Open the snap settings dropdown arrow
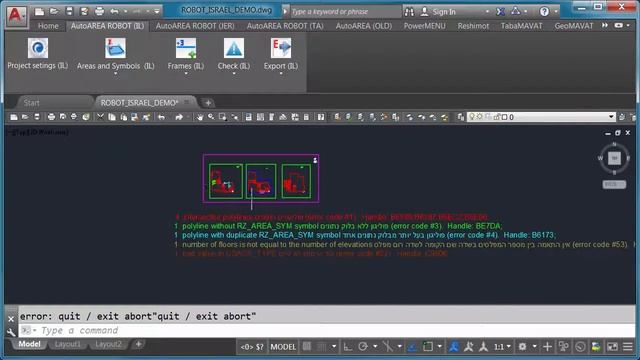Viewport: 640px width, 360px height. pyautogui.click(x=334, y=347)
